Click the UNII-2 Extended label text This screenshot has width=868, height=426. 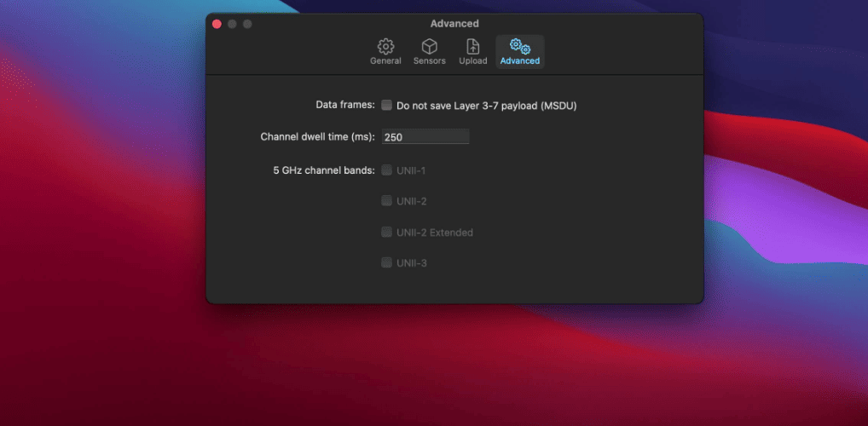click(435, 233)
